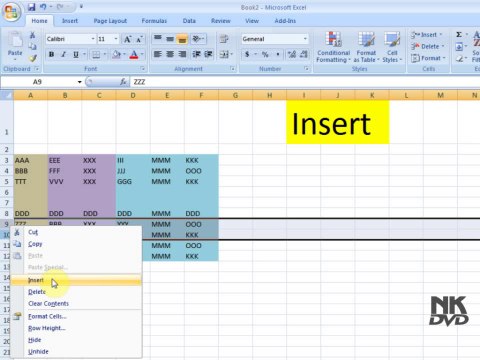Decrease cell indent

197,54
